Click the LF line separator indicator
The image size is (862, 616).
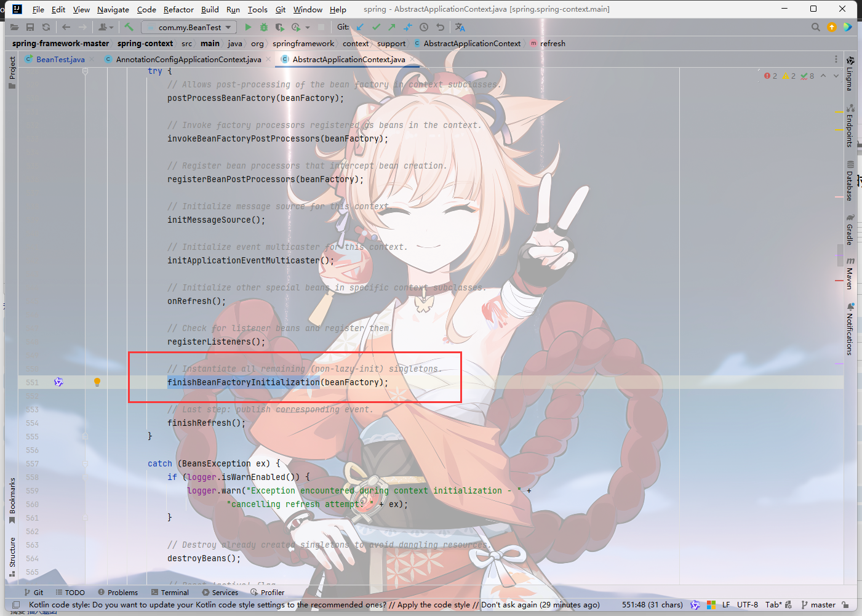pyautogui.click(x=726, y=605)
